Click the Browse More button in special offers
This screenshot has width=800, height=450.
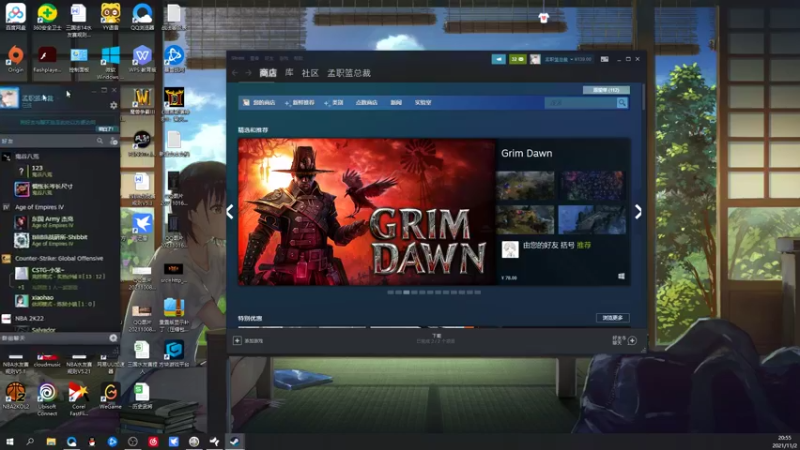click(613, 318)
